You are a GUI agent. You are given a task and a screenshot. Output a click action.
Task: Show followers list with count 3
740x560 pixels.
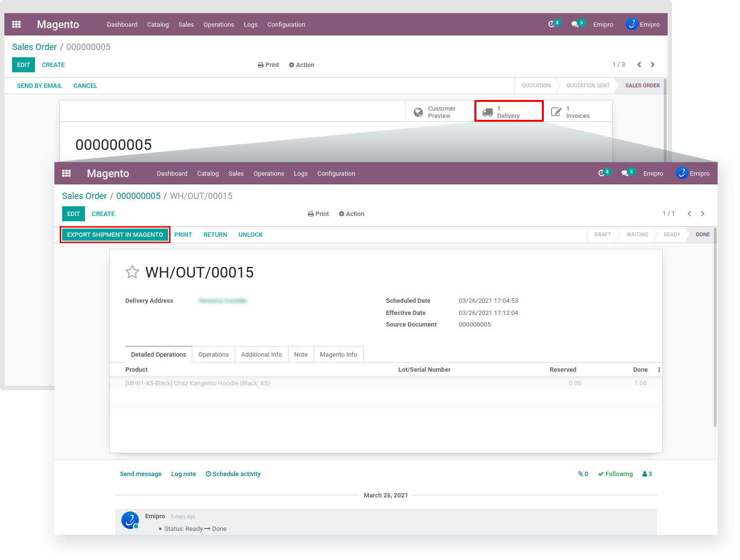coord(647,474)
